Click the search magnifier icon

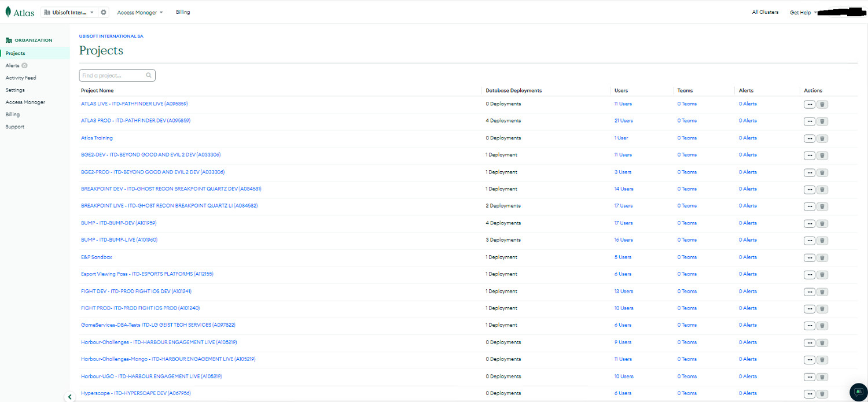point(149,75)
